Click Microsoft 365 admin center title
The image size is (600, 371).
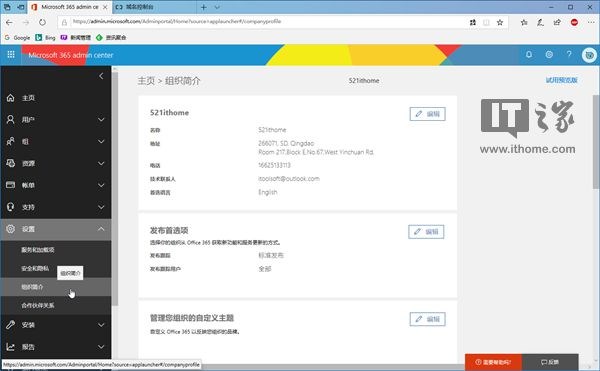coord(71,55)
